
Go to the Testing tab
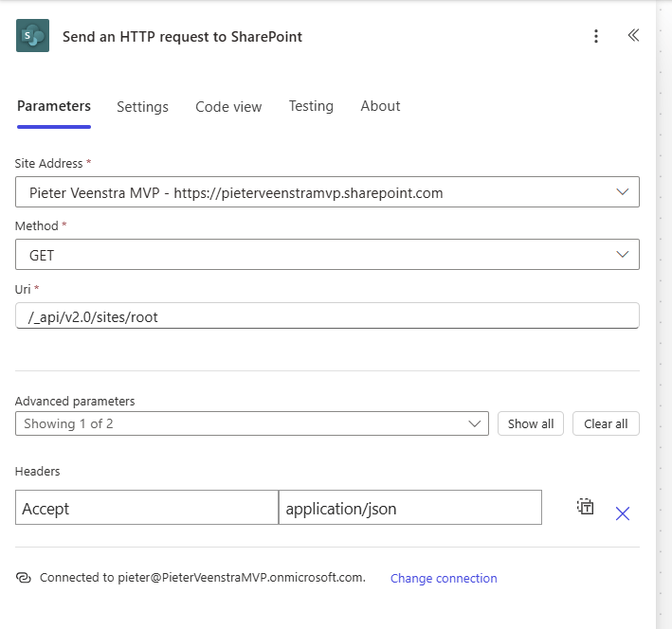point(311,106)
